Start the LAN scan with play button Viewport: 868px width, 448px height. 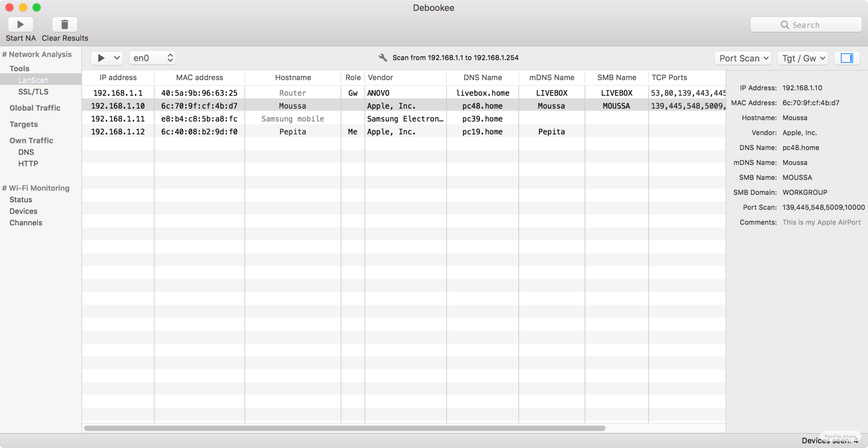click(101, 58)
